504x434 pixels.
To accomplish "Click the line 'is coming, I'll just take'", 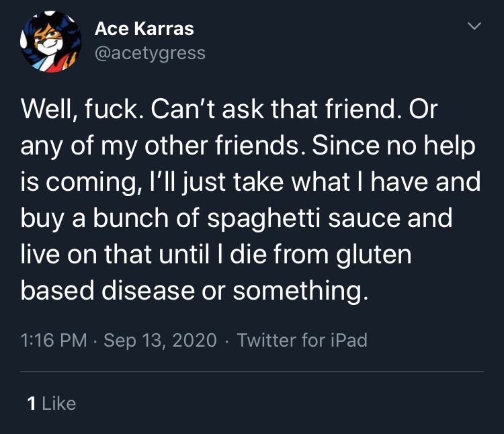I will pos(251,182).
